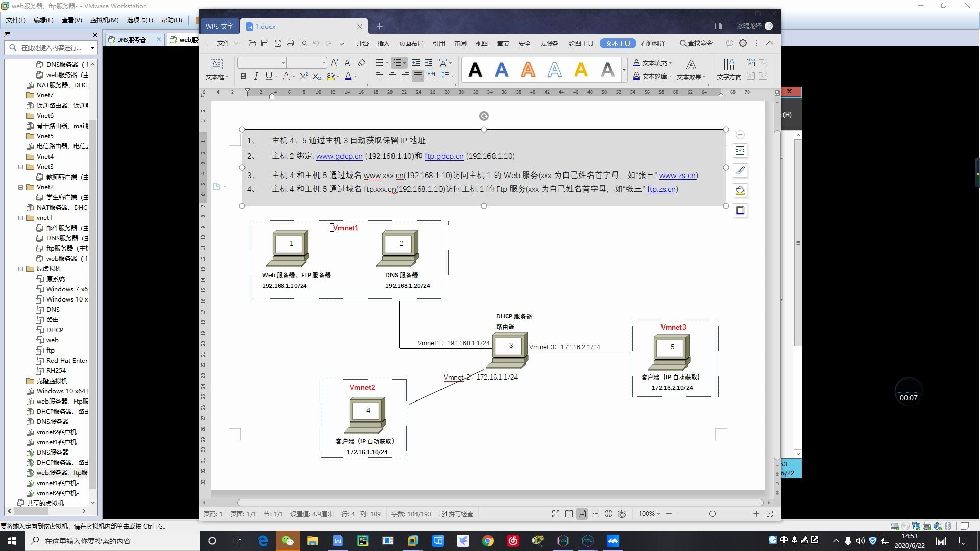The height and width of the screenshot is (551, 980).
Task: Select DHCP VM in library tree
Action: pos(55,330)
